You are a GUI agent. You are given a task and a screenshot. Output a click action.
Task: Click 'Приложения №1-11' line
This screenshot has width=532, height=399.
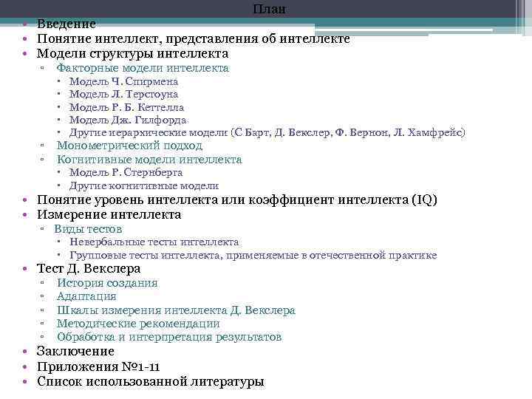[98, 366]
